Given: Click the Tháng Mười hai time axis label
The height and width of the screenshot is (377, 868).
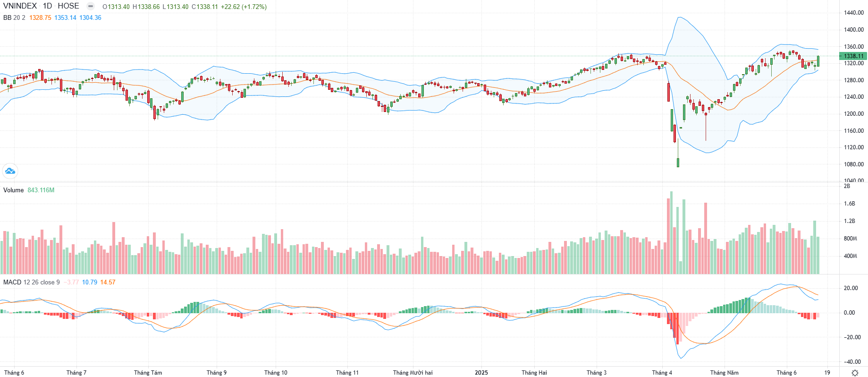Looking at the screenshot, I should click(413, 373).
